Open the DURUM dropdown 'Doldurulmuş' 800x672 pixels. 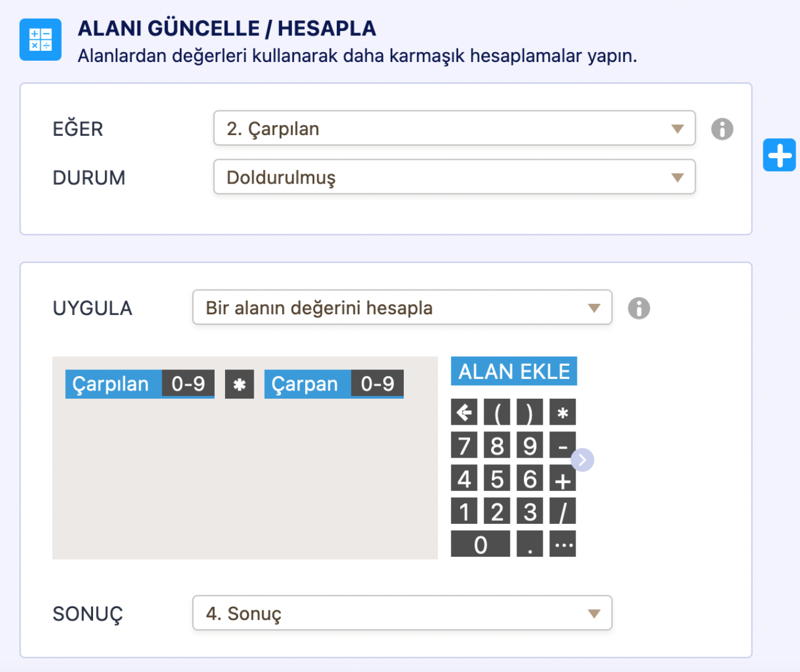[454, 177]
